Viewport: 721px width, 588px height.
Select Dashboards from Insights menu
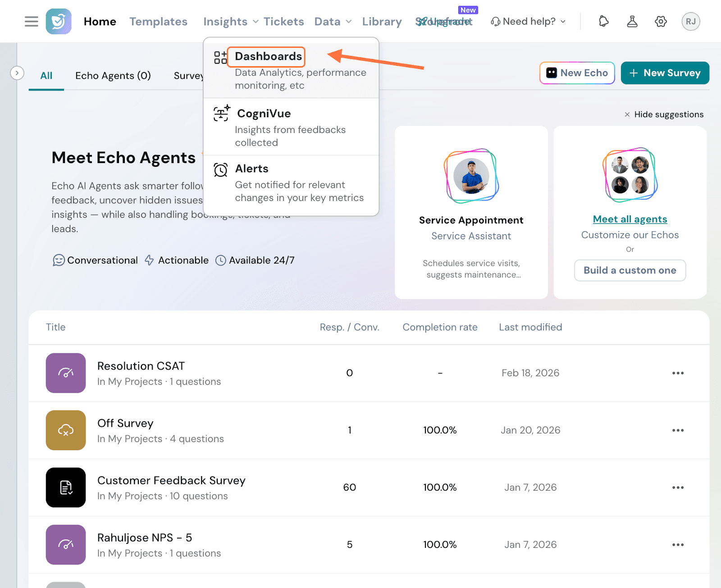[x=268, y=56]
